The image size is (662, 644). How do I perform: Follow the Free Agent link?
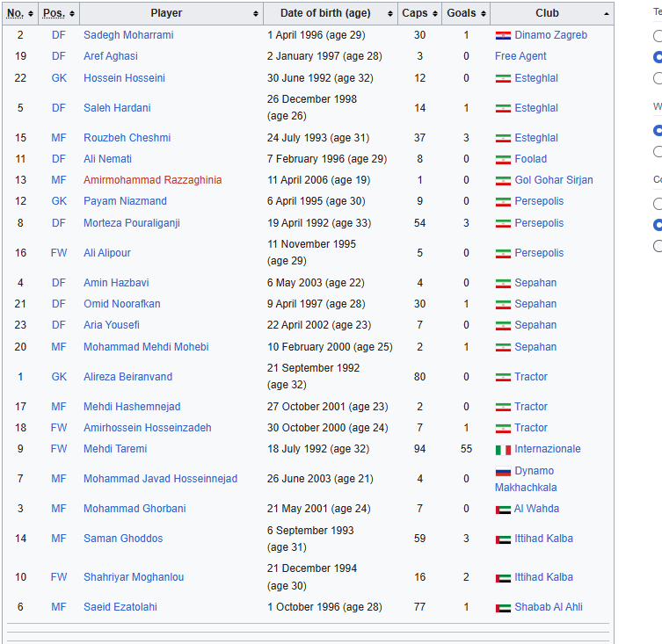coord(520,56)
